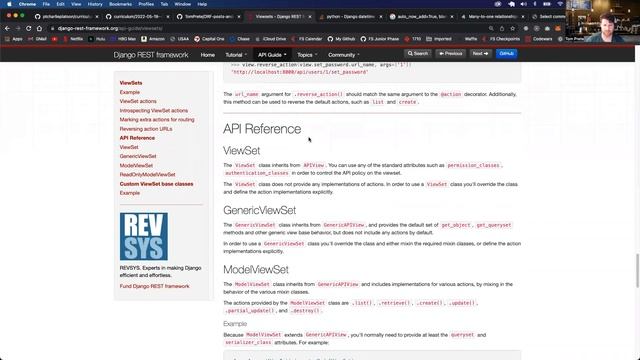Image resolution: width=640 pixels, height=360 pixels.
Task: Click the Django REST framework brand link
Action: pos(151,55)
